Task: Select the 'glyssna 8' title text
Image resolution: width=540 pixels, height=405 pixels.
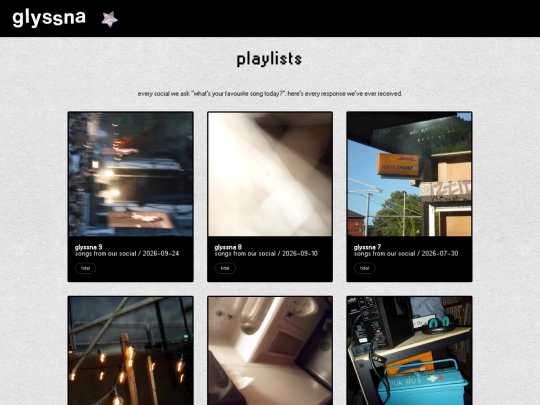Action: click(x=228, y=247)
